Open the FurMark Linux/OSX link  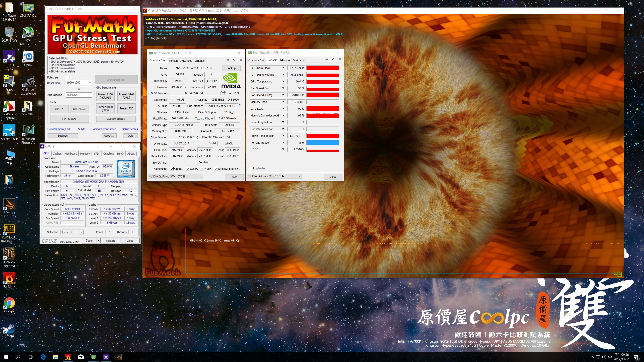(59, 129)
